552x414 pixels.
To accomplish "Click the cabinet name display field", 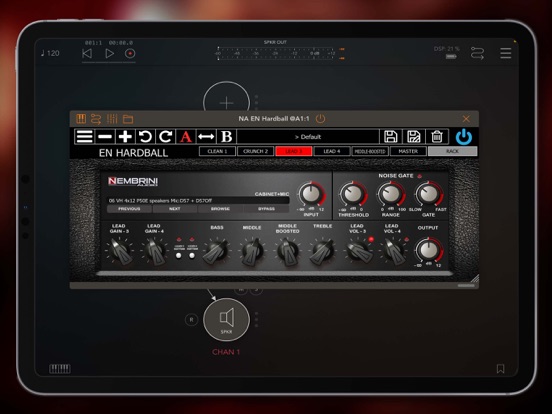I will (x=198, y=201).
